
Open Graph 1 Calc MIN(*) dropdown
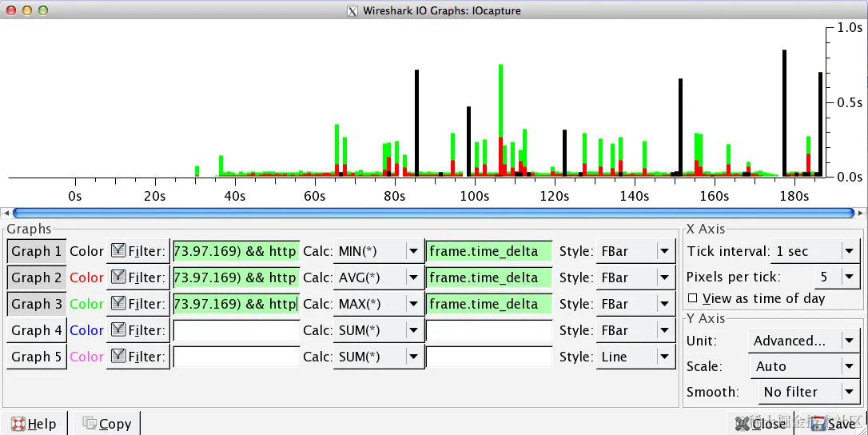379,251
